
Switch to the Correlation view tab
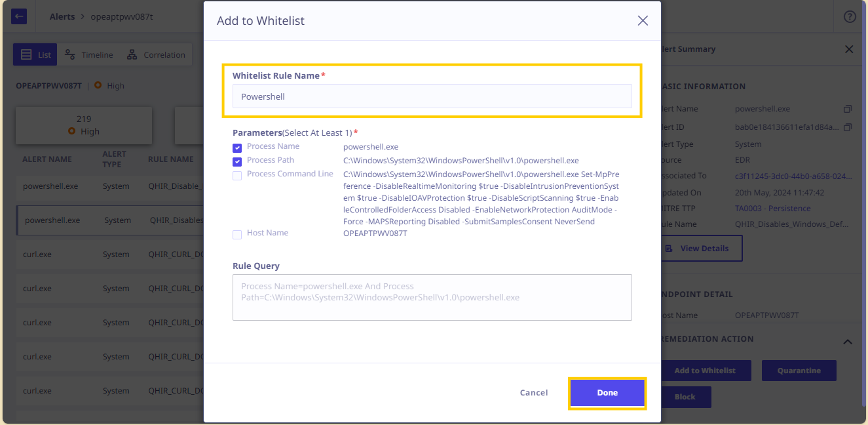click(x=156, y=54)
